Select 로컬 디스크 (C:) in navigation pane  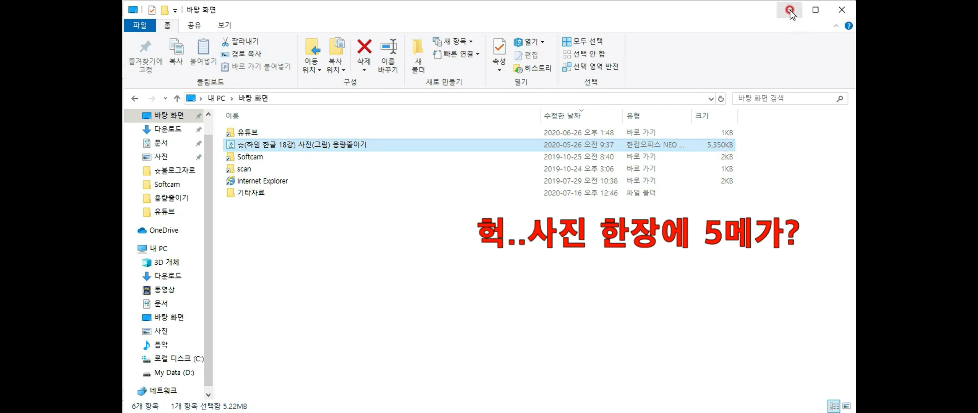point(178,358)
